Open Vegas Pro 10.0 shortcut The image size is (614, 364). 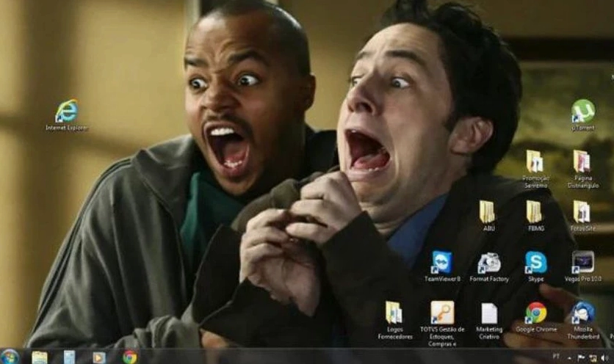[582, 263]
